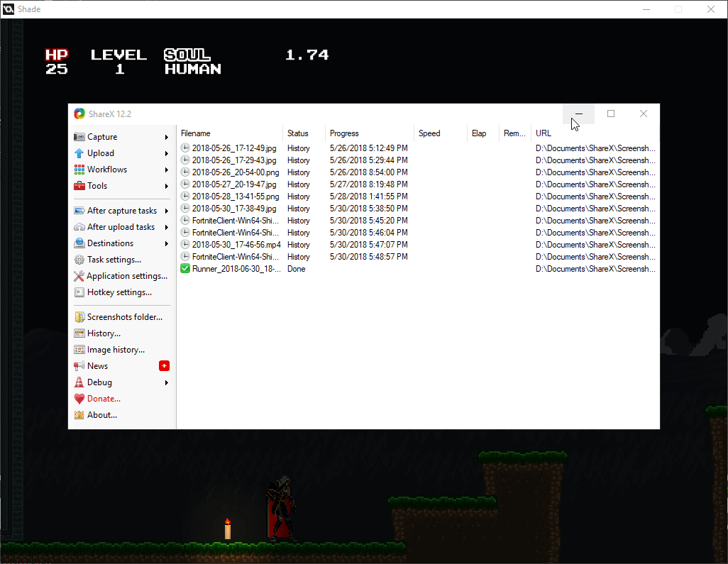Viewport: 728px width, 564px height.
Task: Expand the Workflows submenu arrow
Action: 166,170
